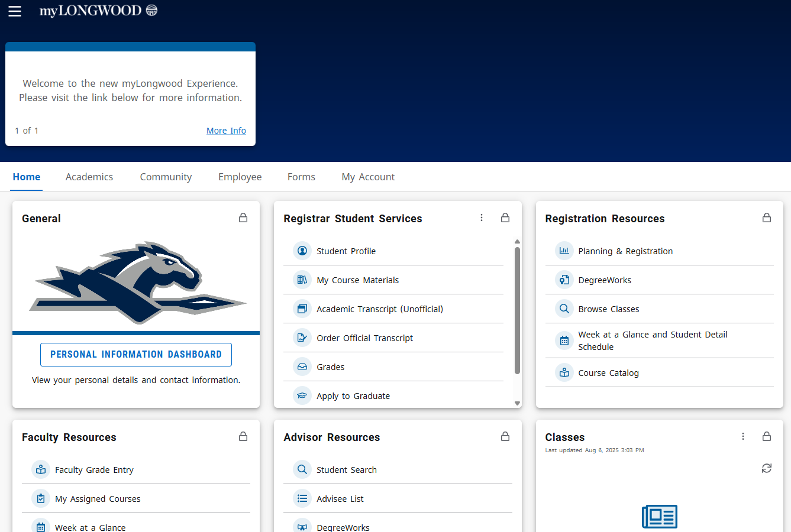The height and width of the screenshot is (532, 791).
Task: Click the lock icon on General card
Action: coord(243,218)
